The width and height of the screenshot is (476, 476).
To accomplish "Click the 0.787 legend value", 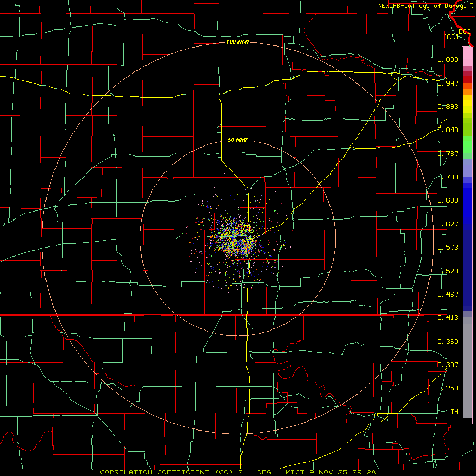I will (448, 153).
